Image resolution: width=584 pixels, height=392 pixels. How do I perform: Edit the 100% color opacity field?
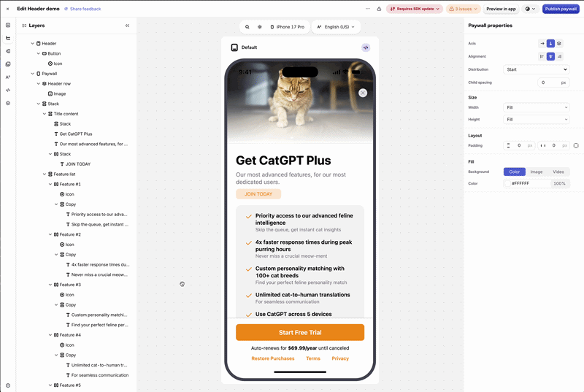560,183
